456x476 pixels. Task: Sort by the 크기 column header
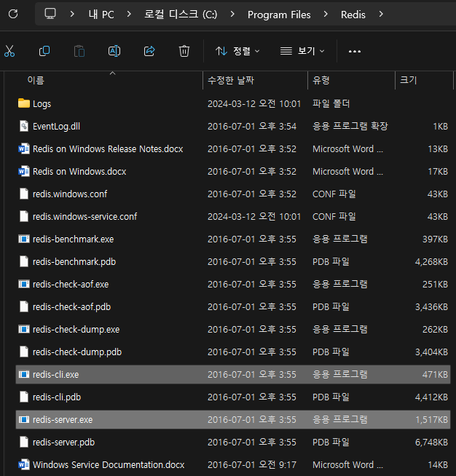tap(424, 80)
